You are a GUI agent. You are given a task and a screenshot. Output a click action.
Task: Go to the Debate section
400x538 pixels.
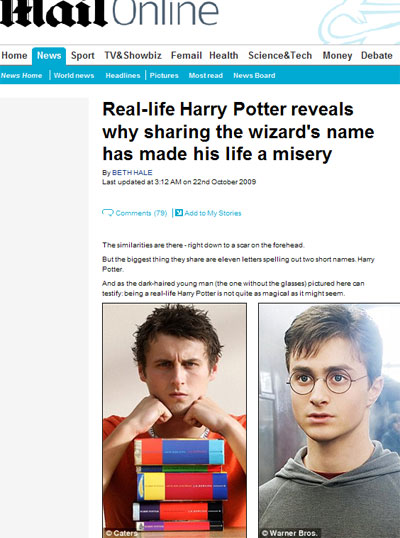[x=377, y=56]
